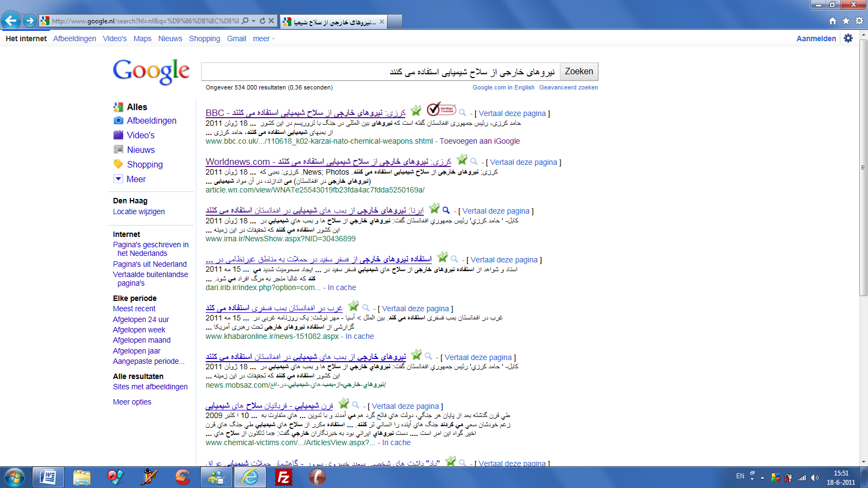Open the browser Home icon
868x488 pixels.
833,21
